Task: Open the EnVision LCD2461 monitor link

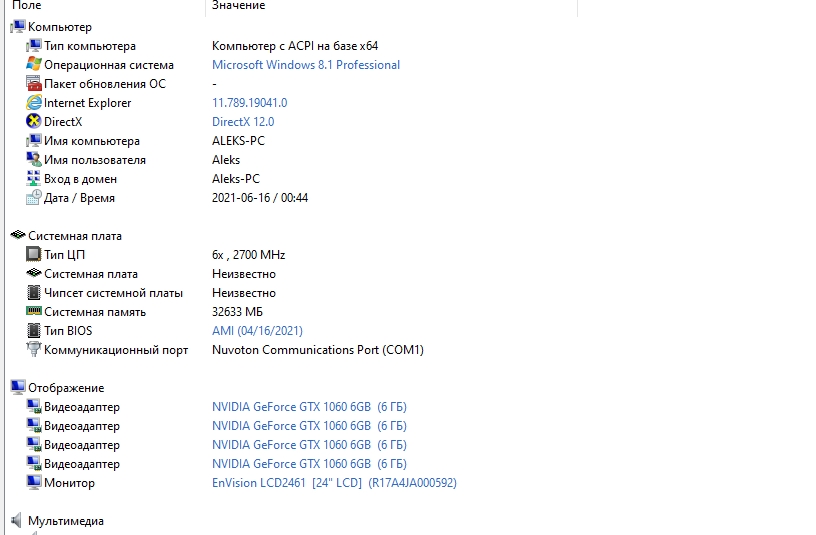Action: [334, 483]
